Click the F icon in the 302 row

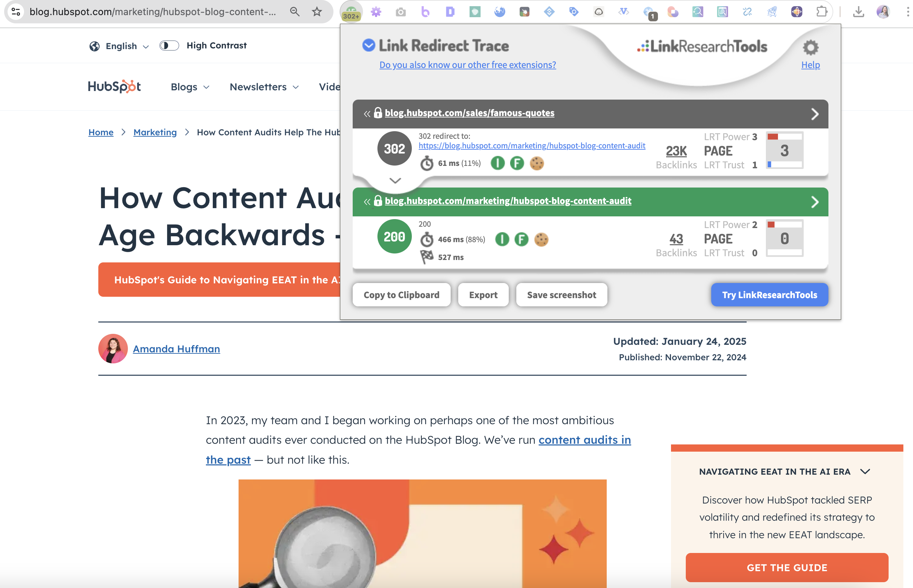point(517,163)
